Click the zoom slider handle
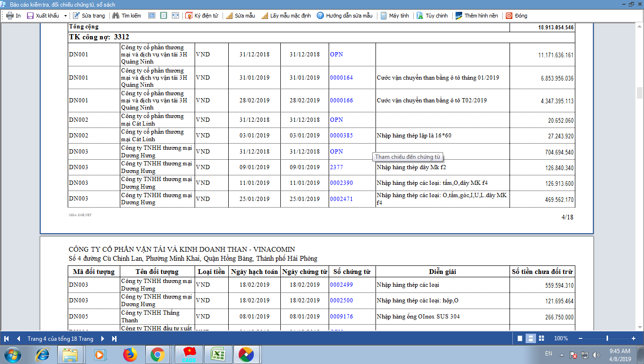The height and width of the screenshot is (364, 644). coord(607,338)
